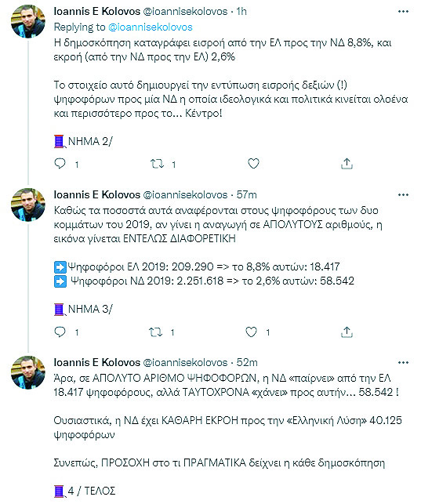
Task: Click the avatar of the 52m tweet
Action: coord(28,372)
